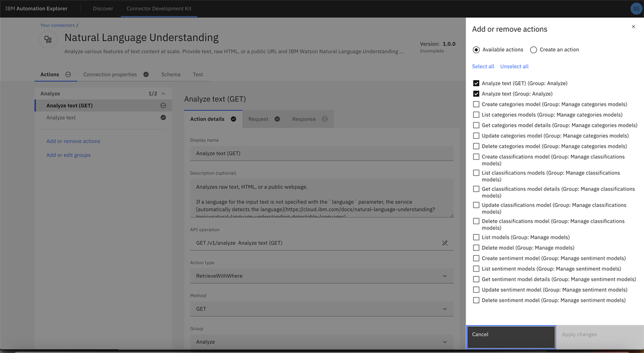Screen dimensions: 644x353
Task: Click the Cancel button
Action: pos(511,337)
